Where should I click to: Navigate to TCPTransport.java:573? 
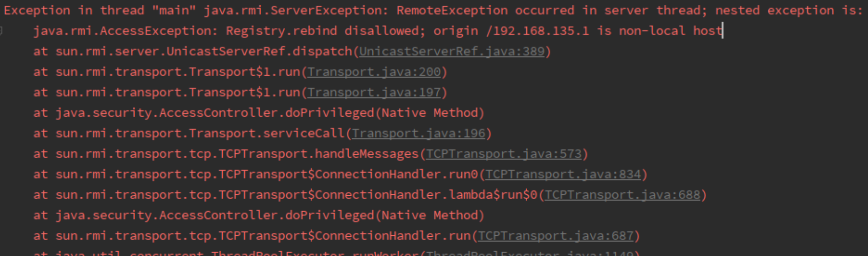pyautogui.click(x=504, y=154)
